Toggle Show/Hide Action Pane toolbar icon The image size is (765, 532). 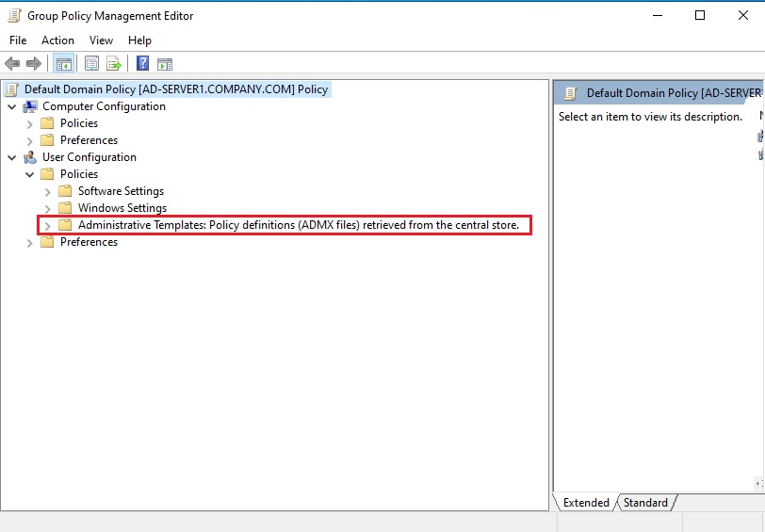[x=165, y=64]
